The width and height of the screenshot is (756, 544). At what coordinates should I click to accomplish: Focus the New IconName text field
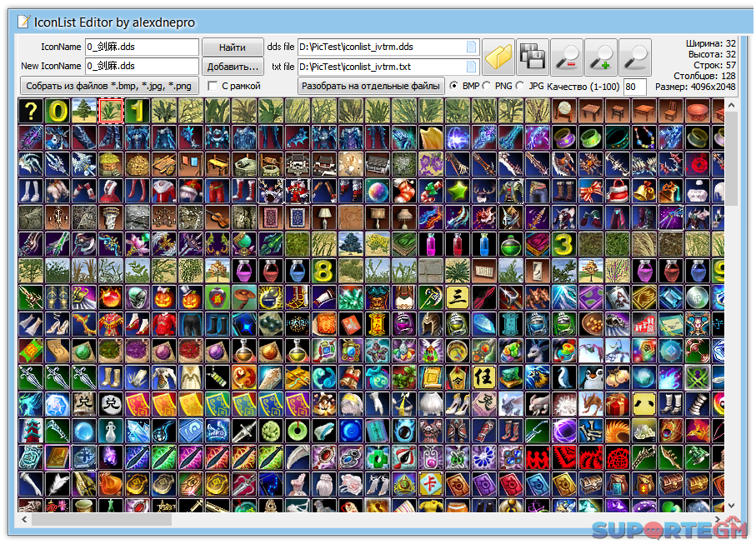coord(142,66)
